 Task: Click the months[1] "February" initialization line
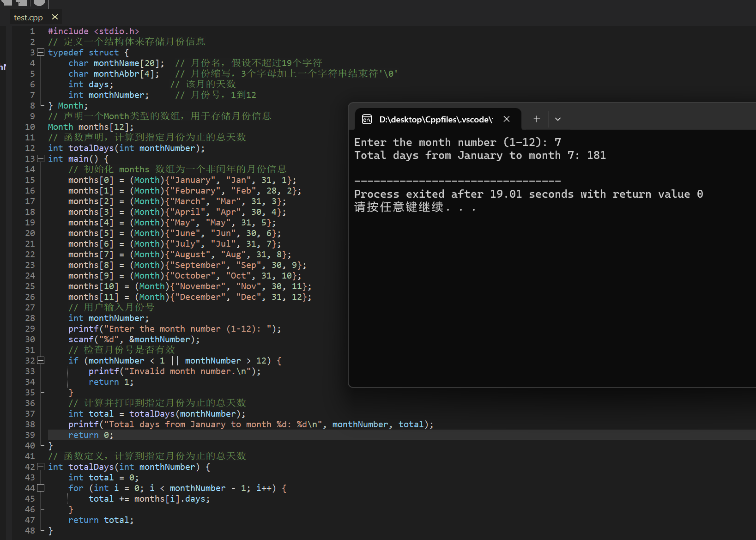[x=185, y=190]
